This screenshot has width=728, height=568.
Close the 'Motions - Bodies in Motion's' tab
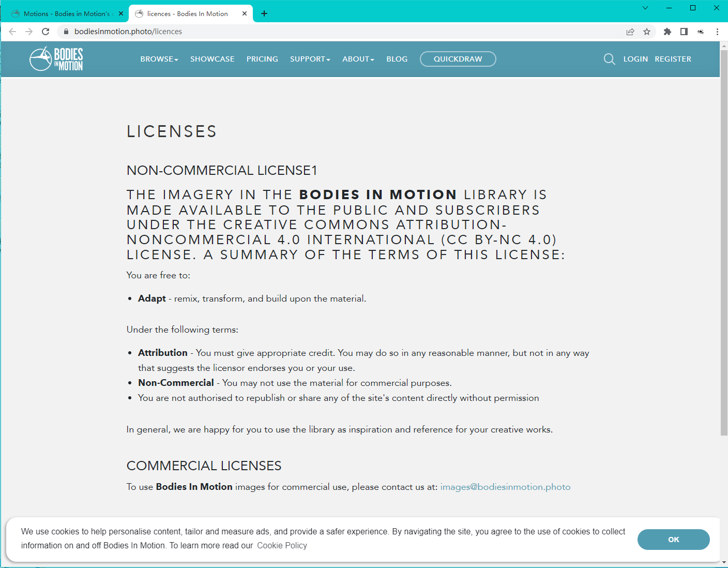tap(121, 13)
